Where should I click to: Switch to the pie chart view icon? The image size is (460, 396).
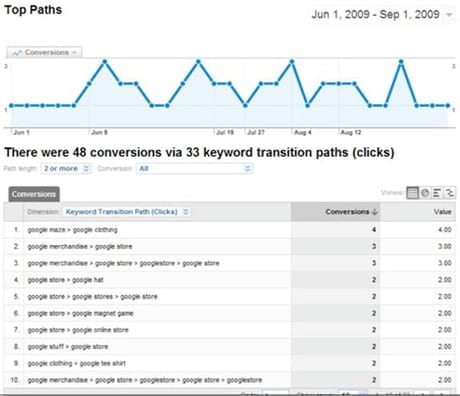[425, 193]
